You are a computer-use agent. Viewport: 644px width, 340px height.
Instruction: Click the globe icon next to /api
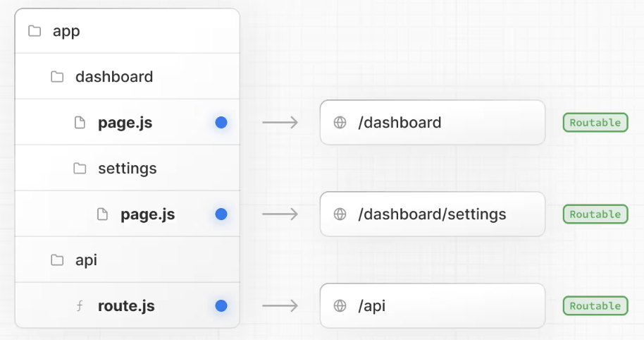click(340, 306)
